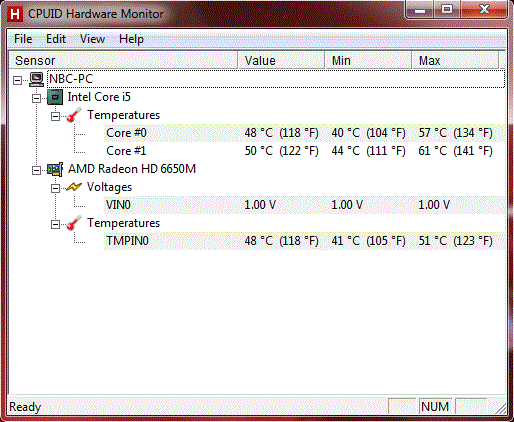Collapse Temperatures under Intel Core i5
This screenshot has width=514, height=422.
click(55, 116)
